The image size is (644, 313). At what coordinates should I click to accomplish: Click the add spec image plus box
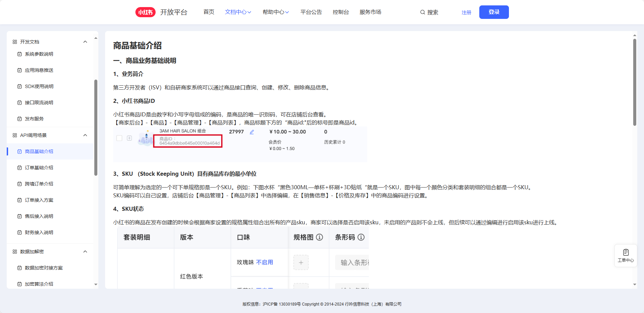click(301, 262)
